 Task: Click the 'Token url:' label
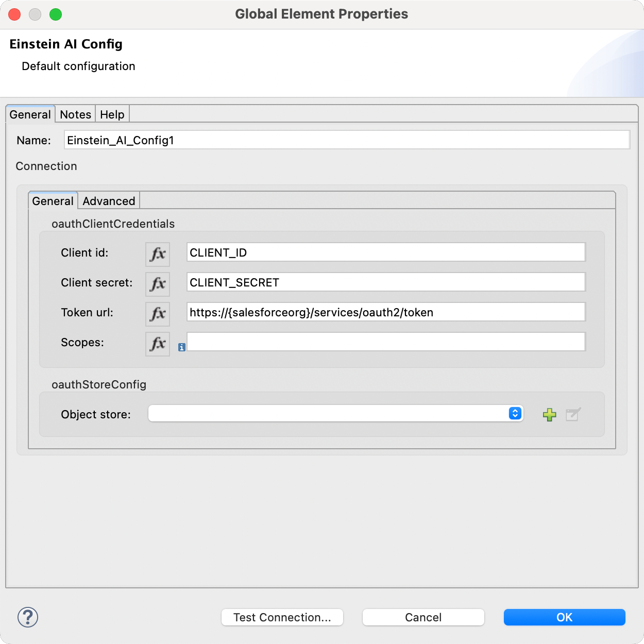coord(87,312)
